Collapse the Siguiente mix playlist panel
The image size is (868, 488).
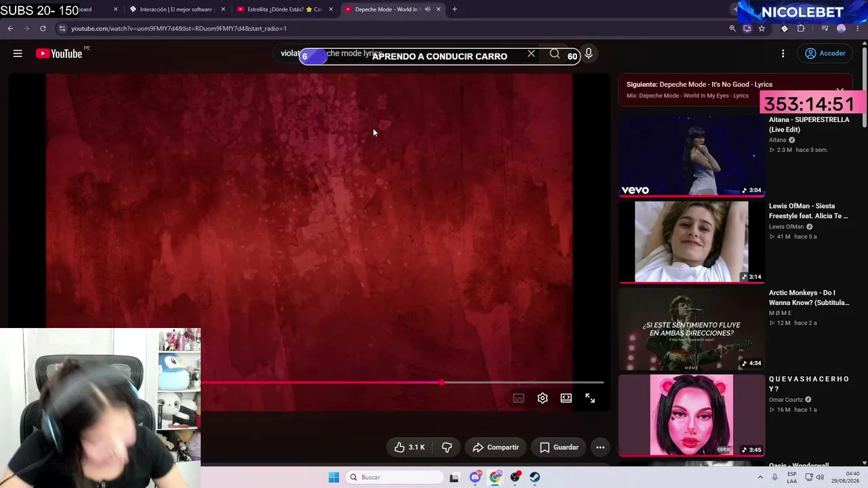point(840,89)
